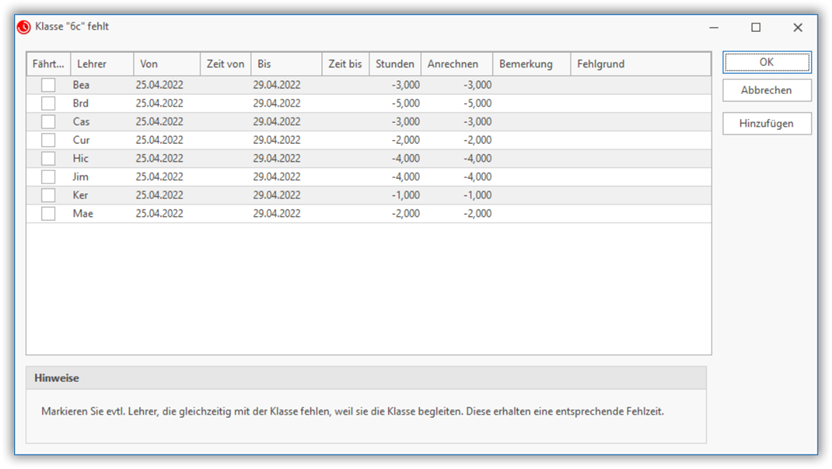Click the Bemerkung cell for Bea
The image size is (832, 469).
point(531,85)
